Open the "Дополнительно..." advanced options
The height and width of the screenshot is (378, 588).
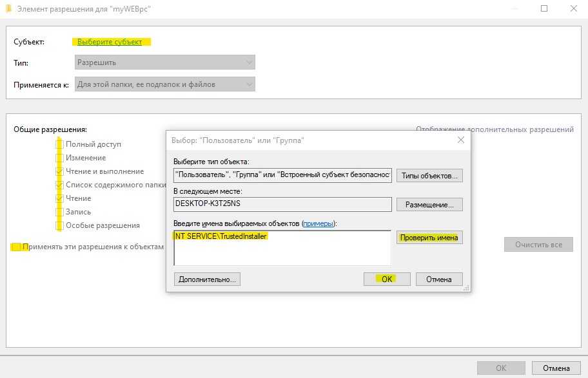[207, 279]
